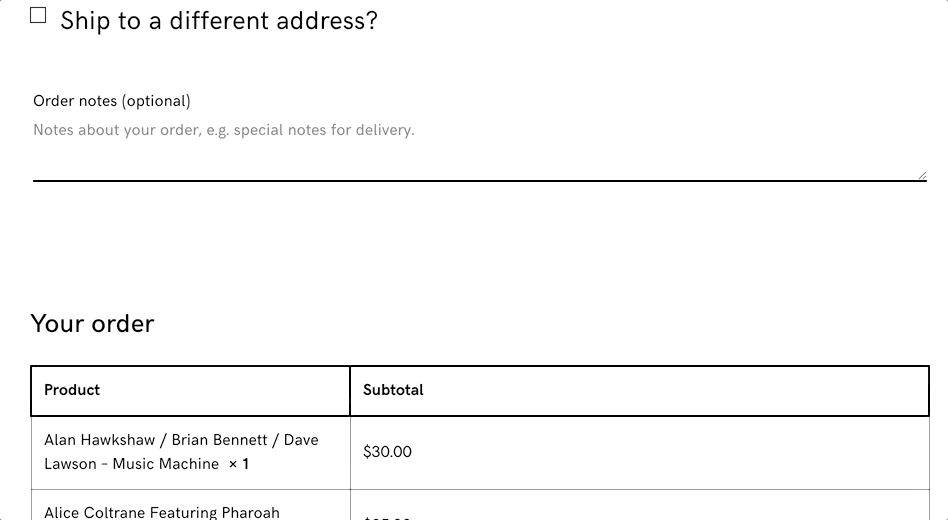The width and height of the screenshot is (948, 520).
Task: Click the '× 1' quantity indicator
Action: [x=238, y=464]
